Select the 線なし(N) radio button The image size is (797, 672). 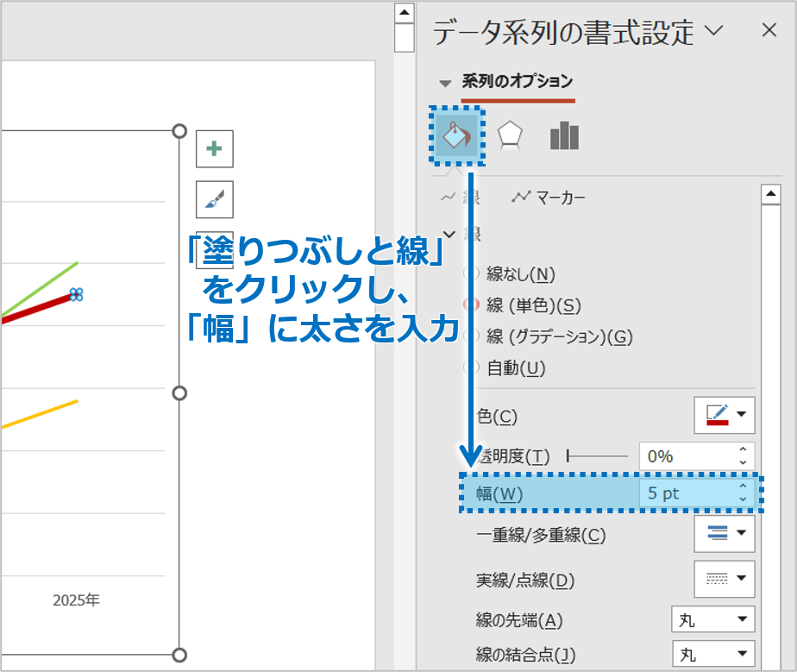(x=472, y=273)
